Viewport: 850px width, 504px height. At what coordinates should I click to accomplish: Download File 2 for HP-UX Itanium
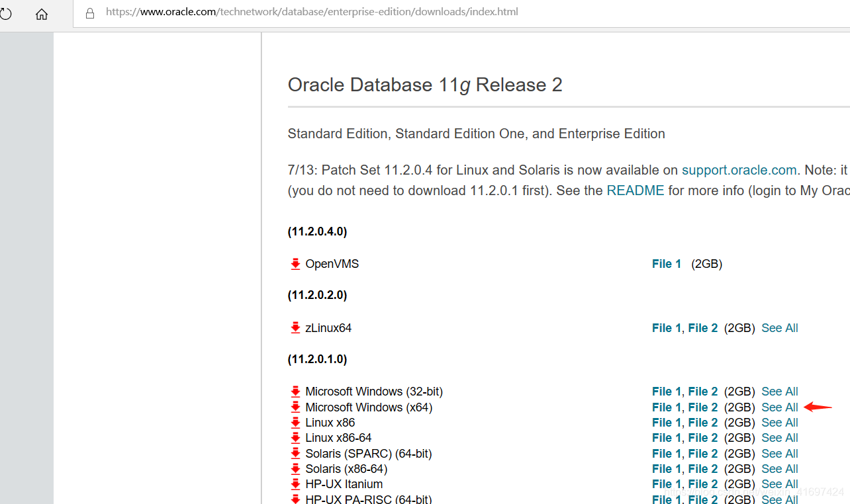[703, 484]
